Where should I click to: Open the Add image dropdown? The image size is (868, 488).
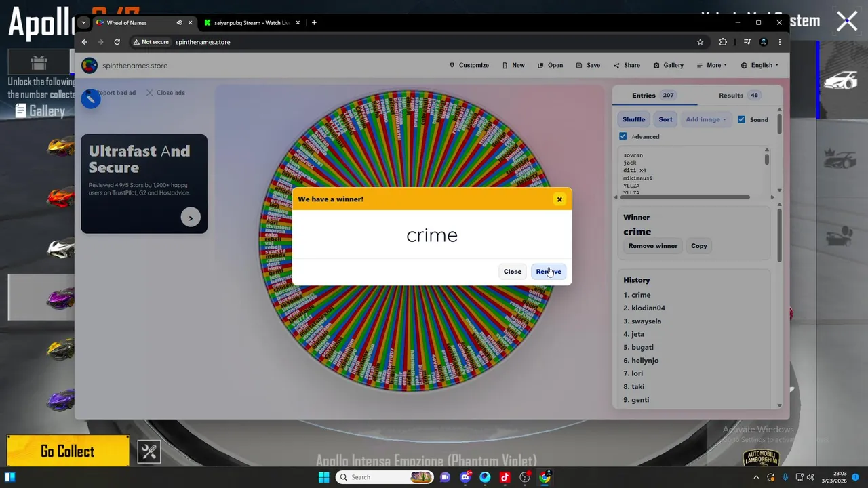pyautogui.click(x=705, y=119)
